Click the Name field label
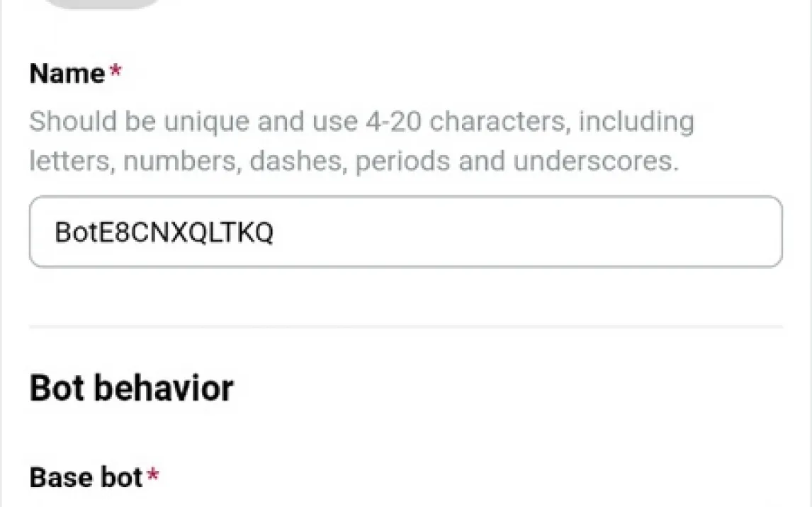 point(67,74)
